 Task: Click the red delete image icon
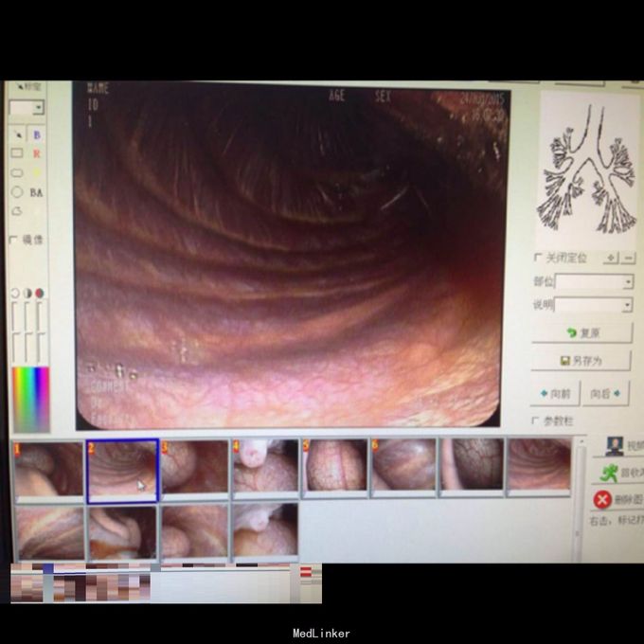click(602, 498)
